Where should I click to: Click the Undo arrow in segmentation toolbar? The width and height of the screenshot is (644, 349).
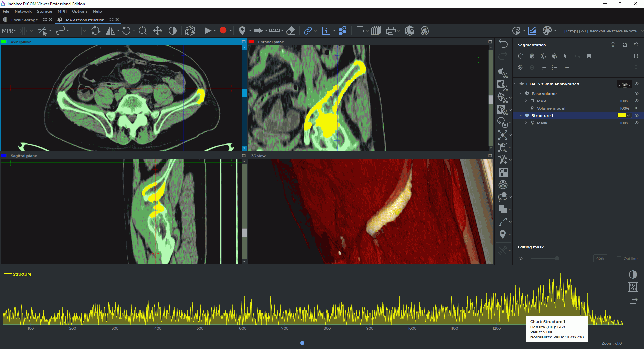coord(503,44)
